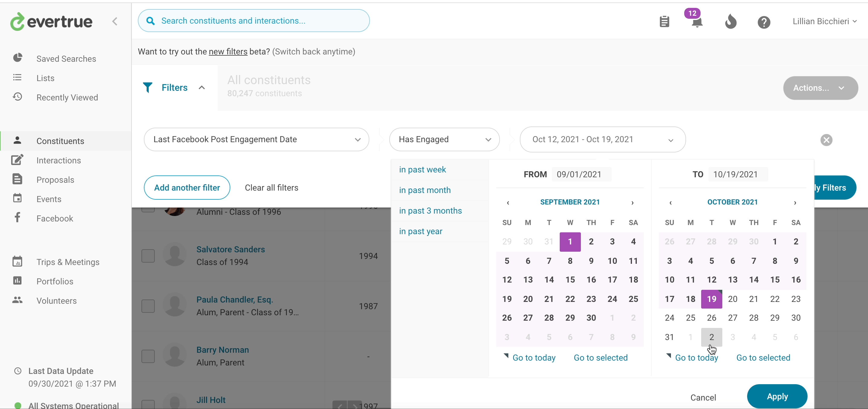This screenshot has width=868, height=409.
Task: Open the Actions dropdown
Action: coord(820,88)
